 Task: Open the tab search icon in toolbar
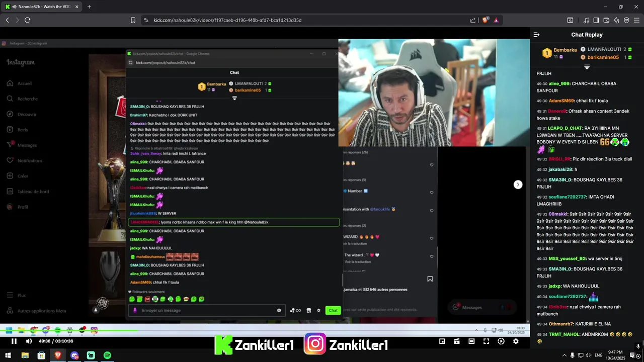(x=570, y=20)
